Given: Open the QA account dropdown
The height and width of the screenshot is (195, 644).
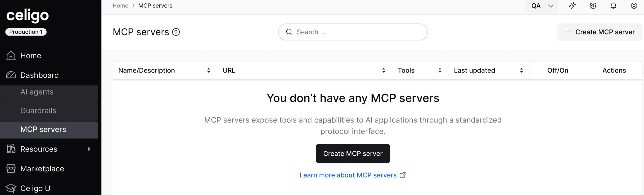Looking at the screenshot, I should click(542, 6).
